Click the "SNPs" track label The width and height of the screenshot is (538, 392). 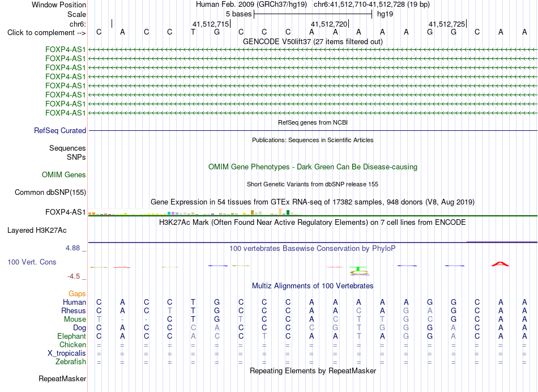[76, 157]
